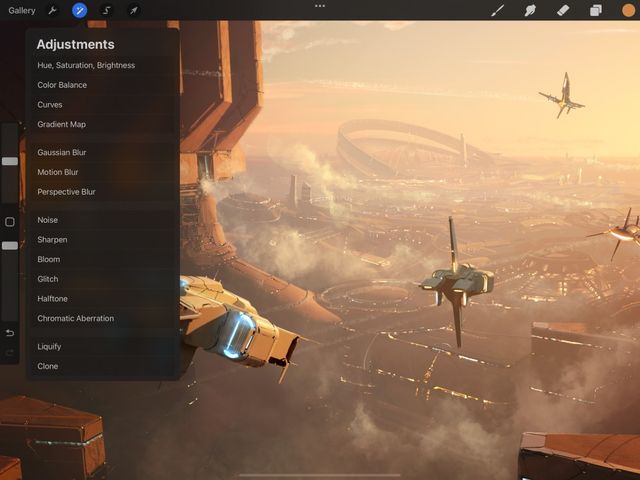Select the Sharpen effect

point(105,239)
